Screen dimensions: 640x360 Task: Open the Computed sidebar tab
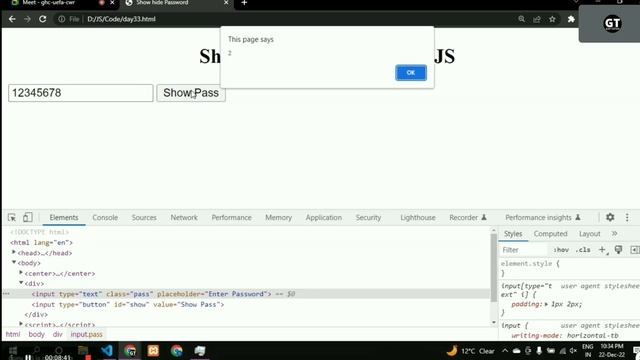coord(550,234)
